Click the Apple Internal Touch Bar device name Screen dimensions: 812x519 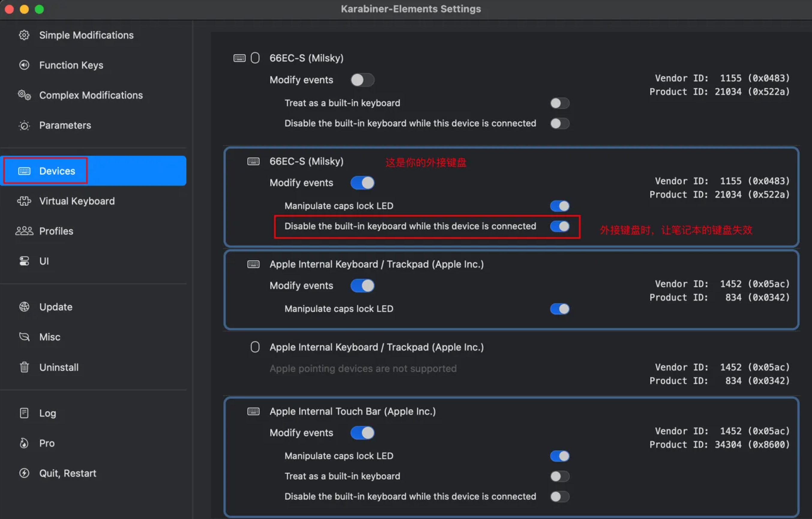(x=352, y=411)
